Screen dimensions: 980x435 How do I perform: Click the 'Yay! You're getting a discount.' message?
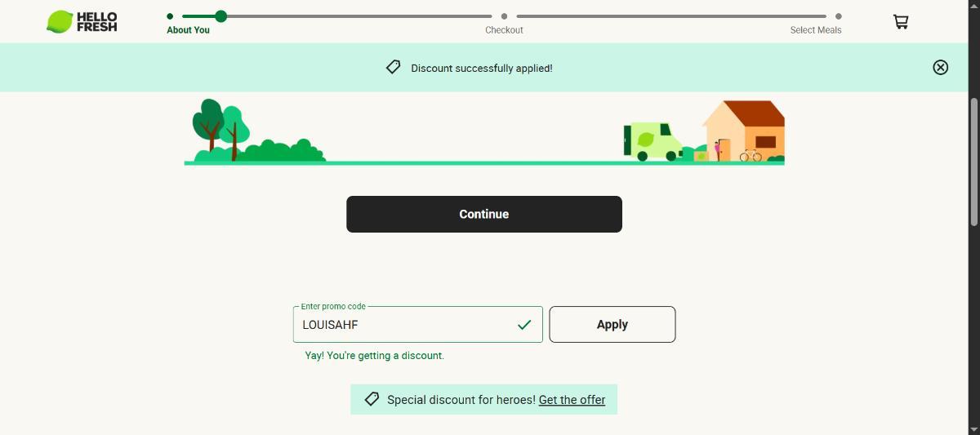[374, 356]
